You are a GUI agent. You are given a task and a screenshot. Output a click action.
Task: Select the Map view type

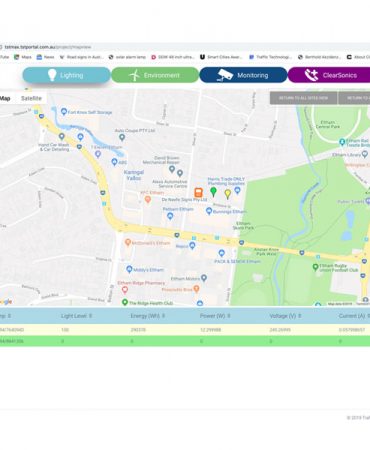pyautogui.click(x=5, y=98)
